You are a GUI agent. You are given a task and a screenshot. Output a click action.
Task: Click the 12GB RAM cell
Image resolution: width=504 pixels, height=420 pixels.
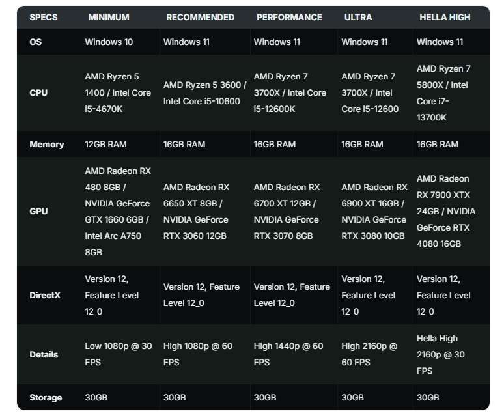(x=105, y=145)
